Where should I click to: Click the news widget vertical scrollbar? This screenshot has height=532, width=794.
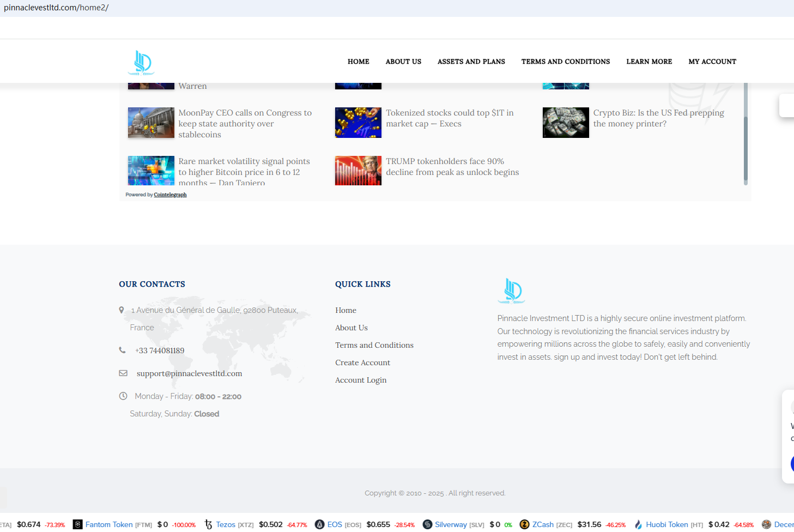point(745,150)
